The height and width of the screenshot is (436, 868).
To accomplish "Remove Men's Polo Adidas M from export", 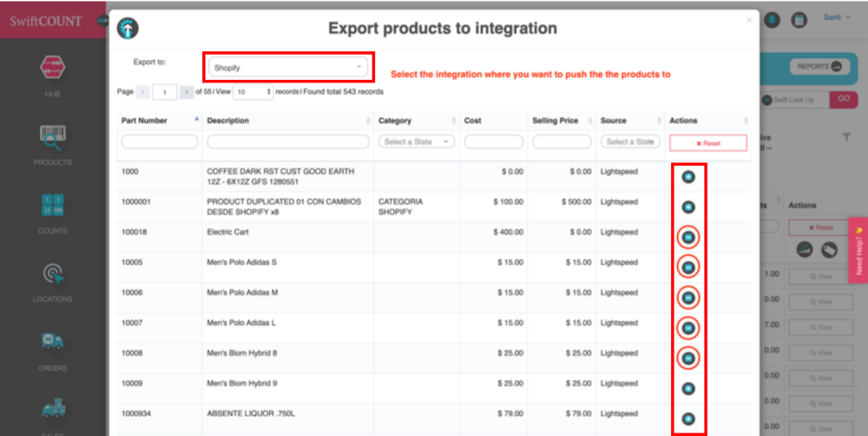I will point(688,298).
